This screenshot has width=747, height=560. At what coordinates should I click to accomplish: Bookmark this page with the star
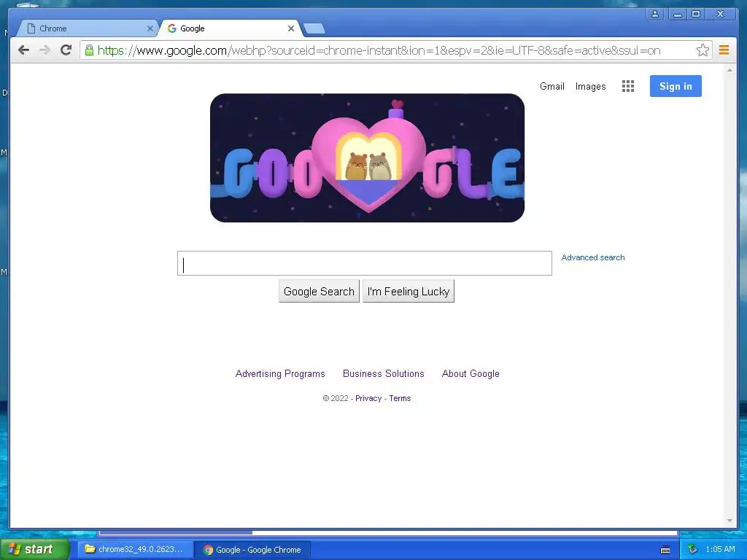tap(703, 50)
